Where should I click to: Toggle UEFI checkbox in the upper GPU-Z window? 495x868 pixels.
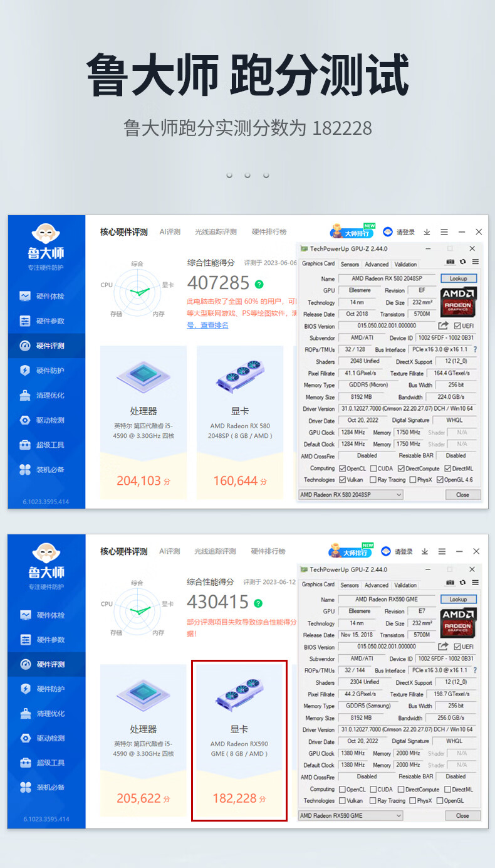click(x=457, y=326)
